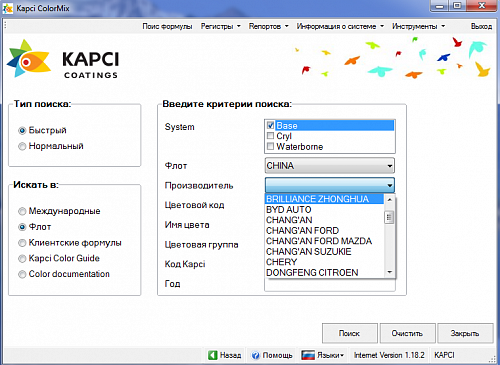Click manufacturer list scroll down arrow
The image size is (500, 365).
point(389,272)
